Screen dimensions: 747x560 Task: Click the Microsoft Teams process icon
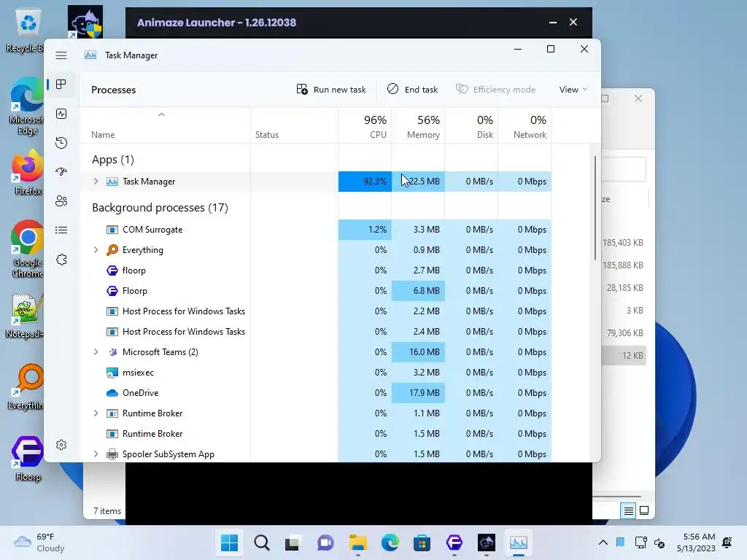112,352
